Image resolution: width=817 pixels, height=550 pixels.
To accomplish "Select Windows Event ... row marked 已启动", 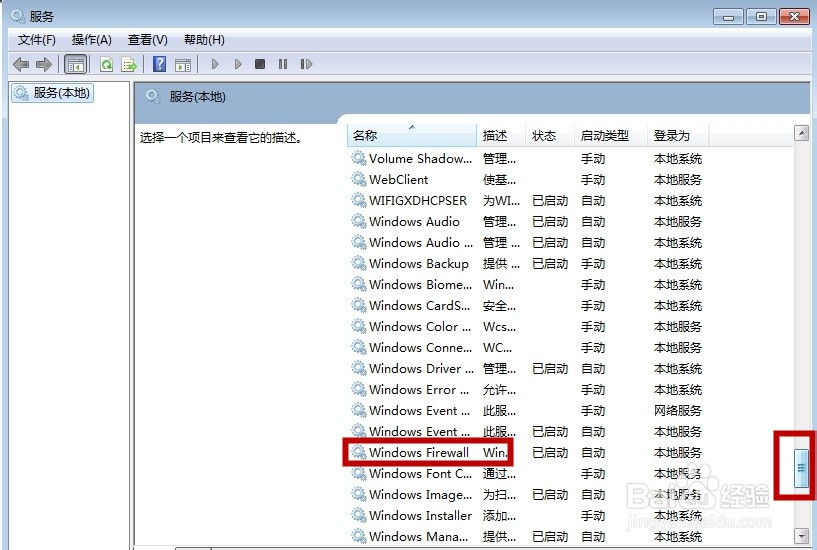I will point(526,431).
